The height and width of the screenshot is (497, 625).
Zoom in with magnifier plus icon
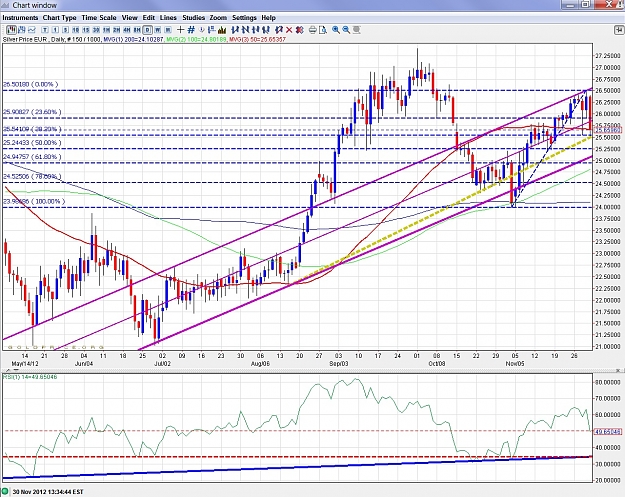[336, 30]
